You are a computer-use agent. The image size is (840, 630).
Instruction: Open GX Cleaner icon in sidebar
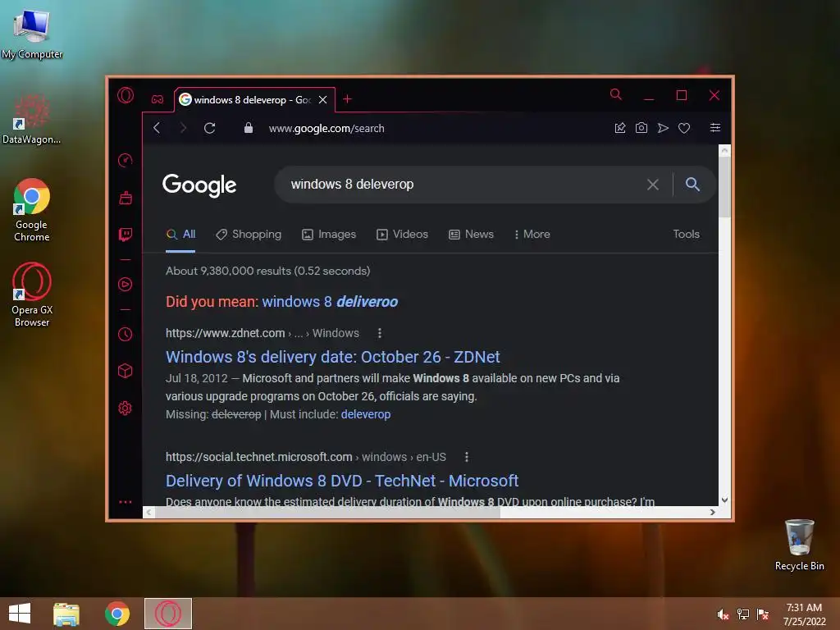point(126,198)
